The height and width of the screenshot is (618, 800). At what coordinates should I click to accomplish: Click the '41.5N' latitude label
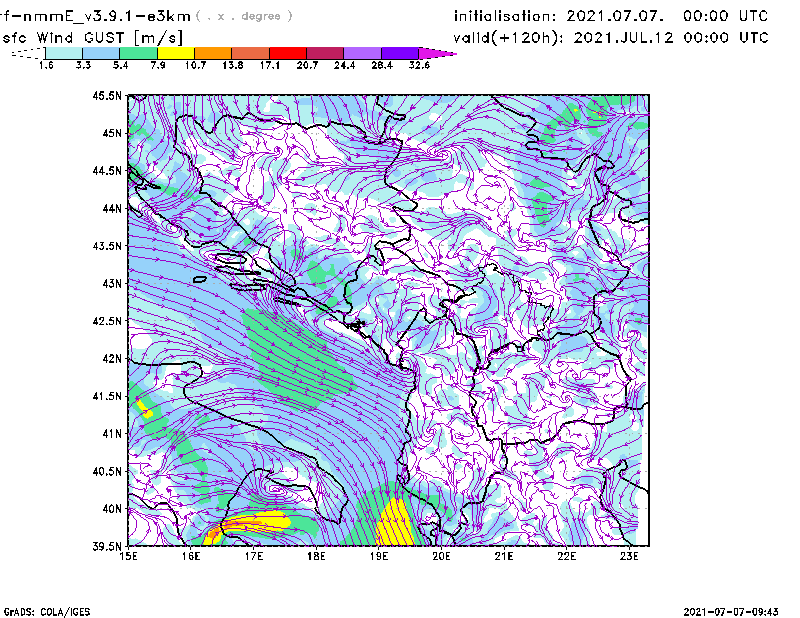click(107, 396)
